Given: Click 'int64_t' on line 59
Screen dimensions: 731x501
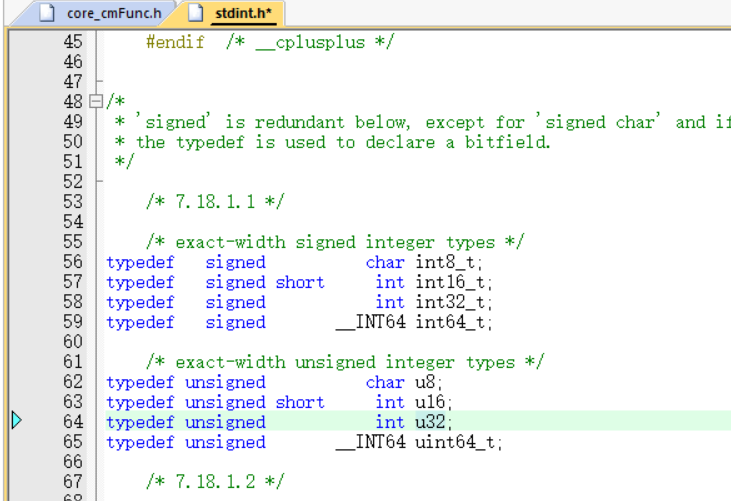Looking at the screenshot, I should tap(450, 322).
